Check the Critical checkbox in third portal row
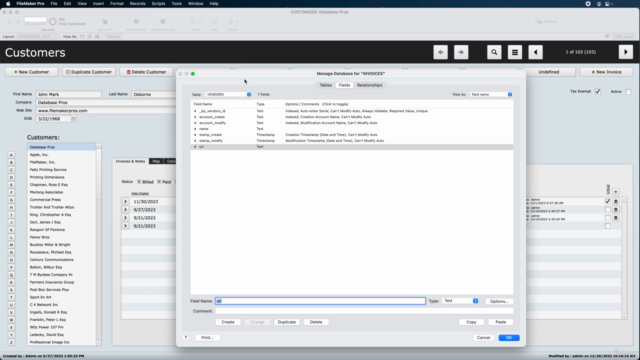 (x=608, y=218)
